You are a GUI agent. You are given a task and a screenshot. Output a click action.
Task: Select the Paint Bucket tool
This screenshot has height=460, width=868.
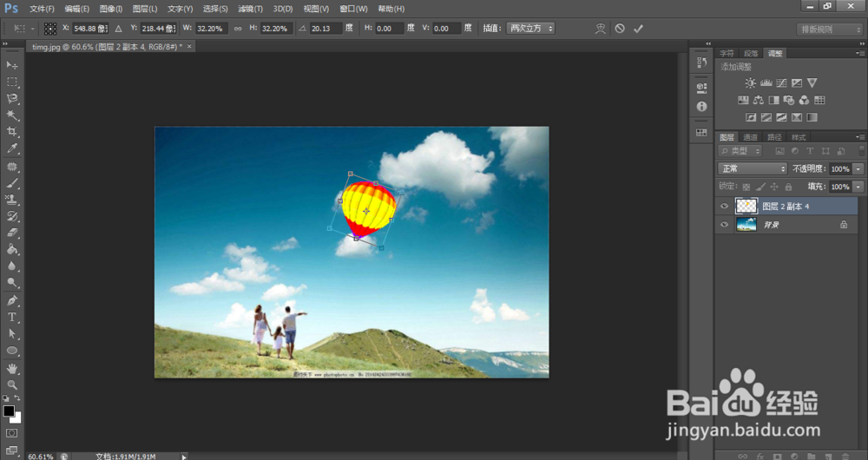(x=11, y=249)
